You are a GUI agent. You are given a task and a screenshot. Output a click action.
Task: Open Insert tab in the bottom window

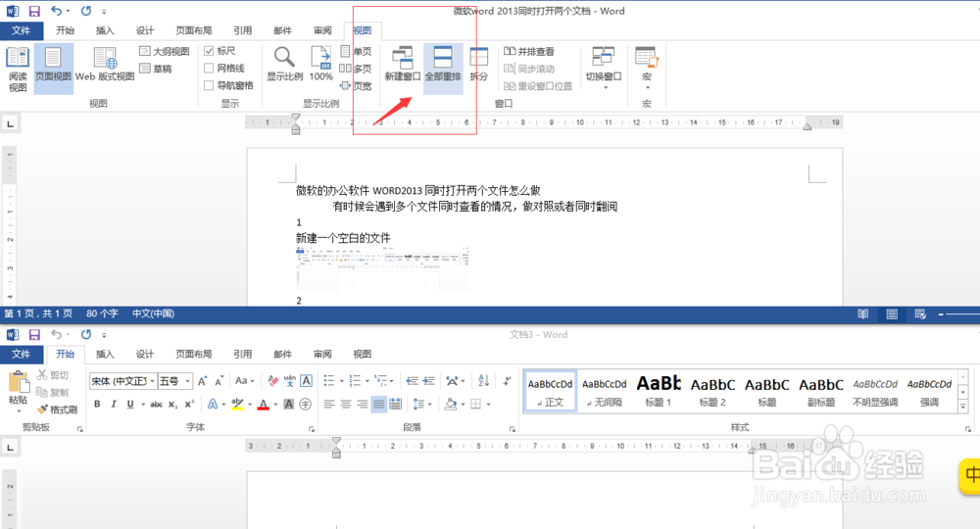point(105,354)
